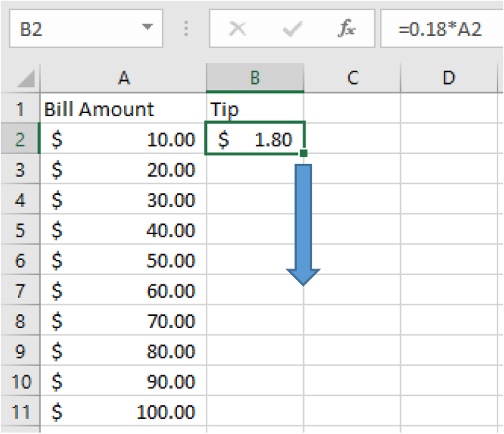Click the 'Tip' header cell
Viewport: 504px width, 434px height.
point(255,109)
